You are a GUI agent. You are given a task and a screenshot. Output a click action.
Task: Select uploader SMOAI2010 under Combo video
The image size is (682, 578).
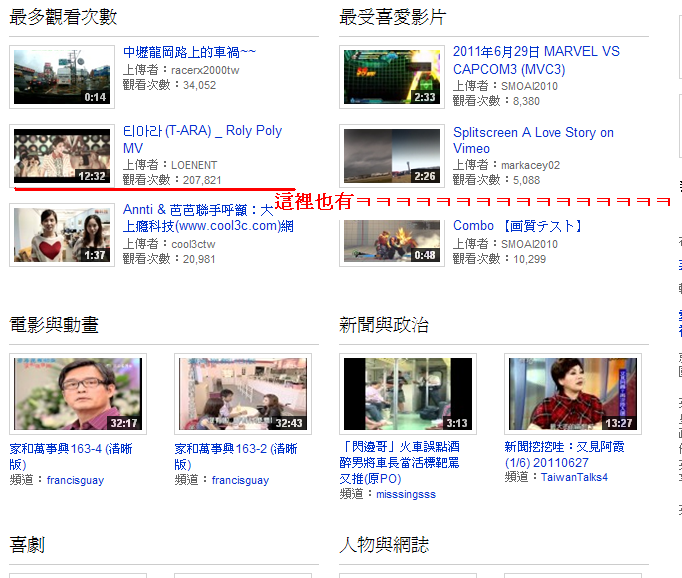[x=529, y=244]
